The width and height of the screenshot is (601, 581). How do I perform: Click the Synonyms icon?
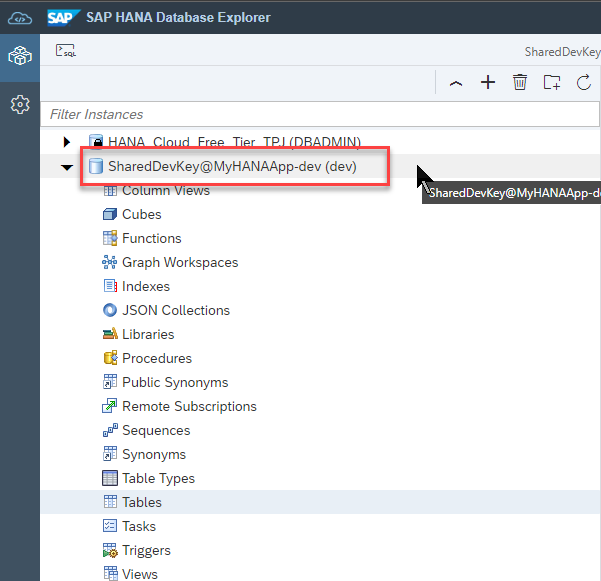pyautogui.click(x=110, y=454)
